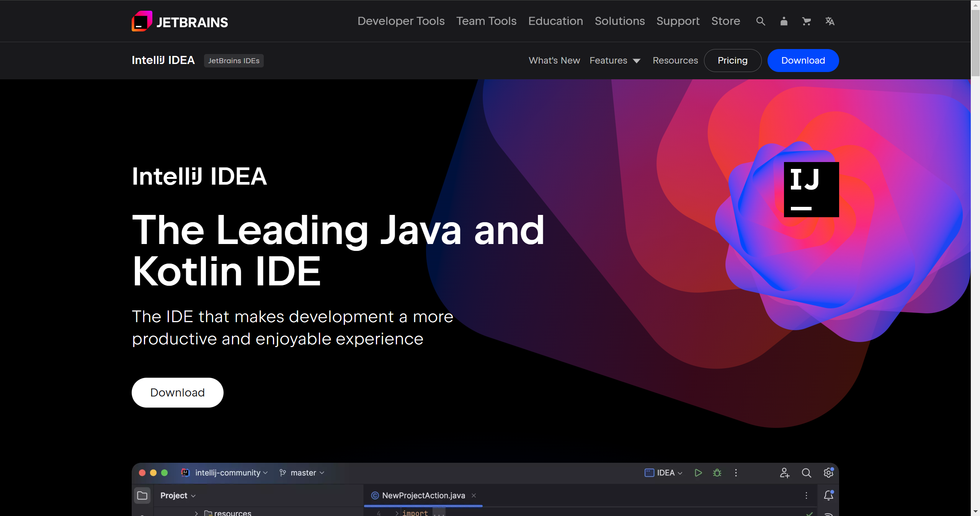The image size is (980, 516).
Task: Click the git branch icon next to master
Action: click(283, 473)
